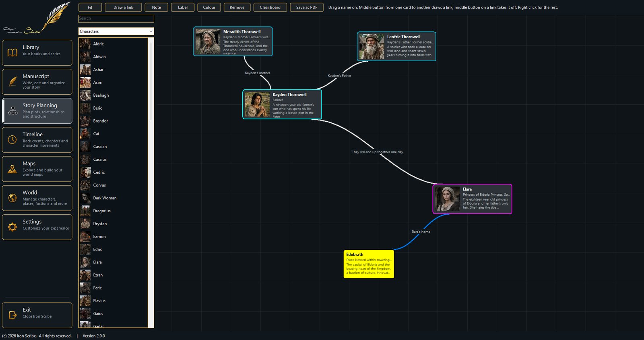Activate the Draw a link button

pyautogui.click(x=123, y=7)
